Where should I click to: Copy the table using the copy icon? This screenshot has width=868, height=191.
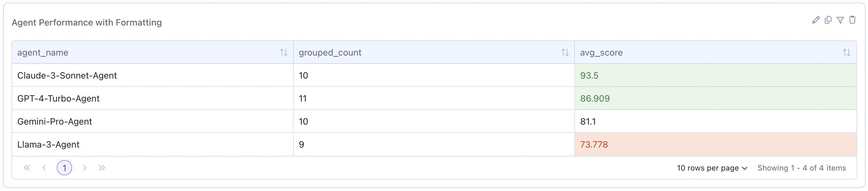click(x=828, y=20)
